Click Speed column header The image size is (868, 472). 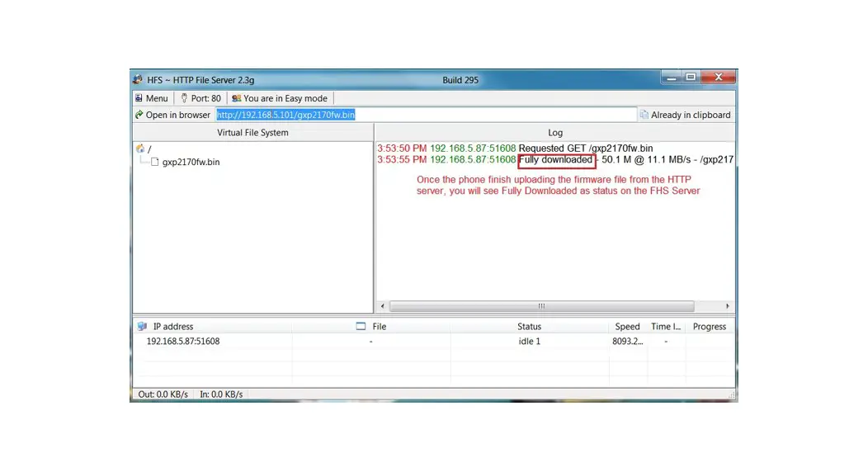click(627, 327)
